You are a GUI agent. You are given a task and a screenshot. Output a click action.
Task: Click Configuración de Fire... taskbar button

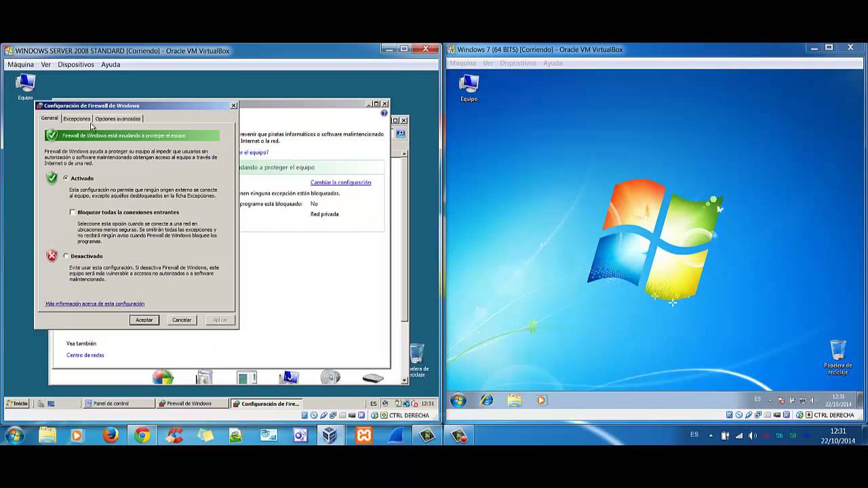click(266, 403)
